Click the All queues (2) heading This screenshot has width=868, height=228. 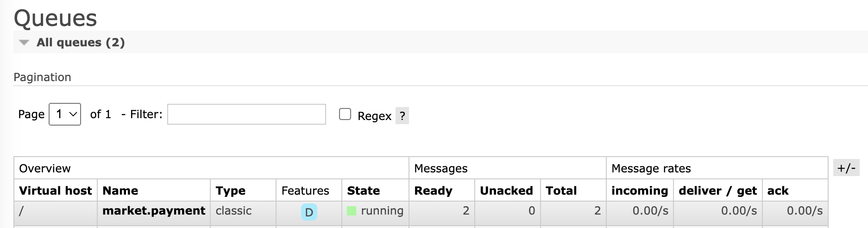(81, 43)
